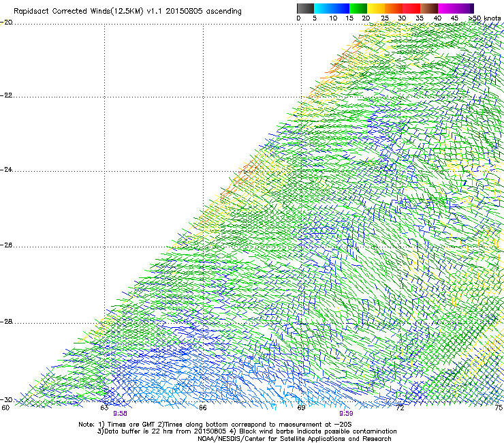Click the '15' label under the color scale
504x443 pixels.
click(349, 18)
